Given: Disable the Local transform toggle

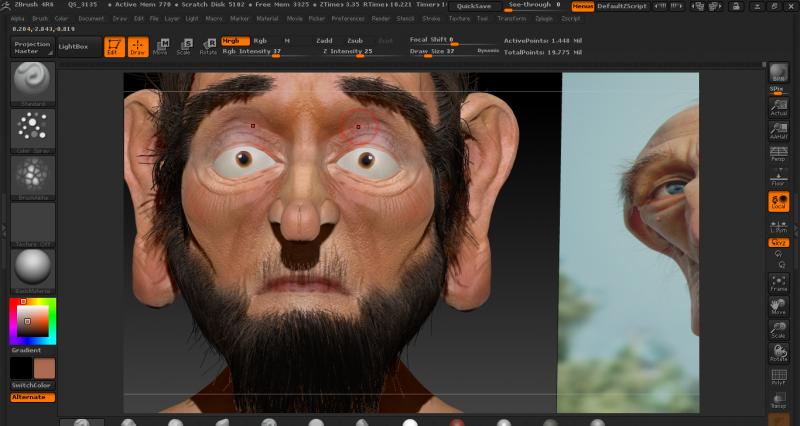Looking at the screenshot, I should tap(778, 201).
